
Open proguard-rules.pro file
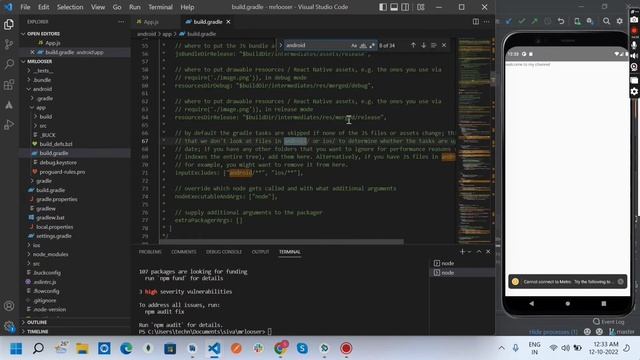pyautogui.click(x=62, y=172)
